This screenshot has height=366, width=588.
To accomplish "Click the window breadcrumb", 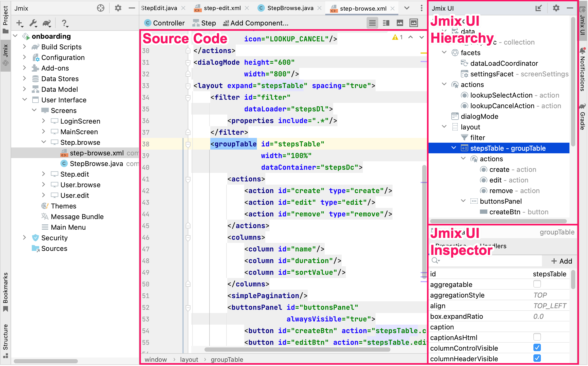I will coord(156,360).
